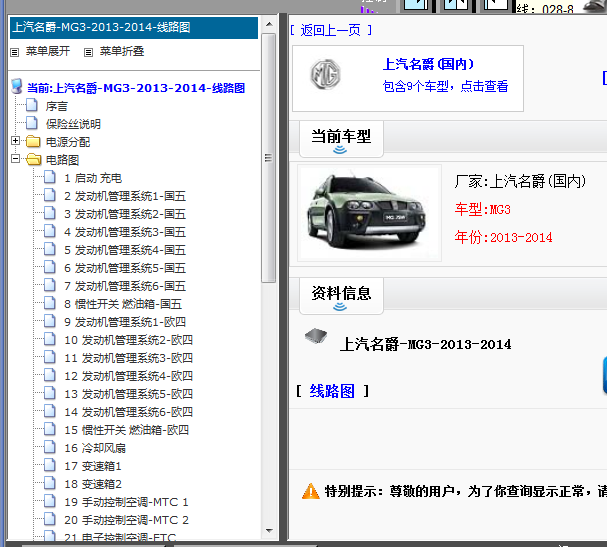The image size is (607, 547).
Task: Select the 电源分配 folder icon
Action: point(33,142)
